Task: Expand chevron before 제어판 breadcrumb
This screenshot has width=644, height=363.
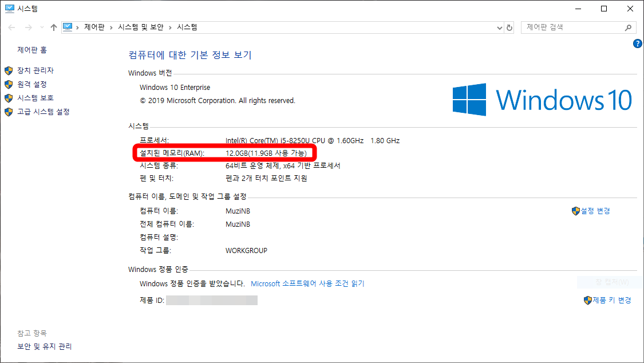Action: [x=77, y=27]
